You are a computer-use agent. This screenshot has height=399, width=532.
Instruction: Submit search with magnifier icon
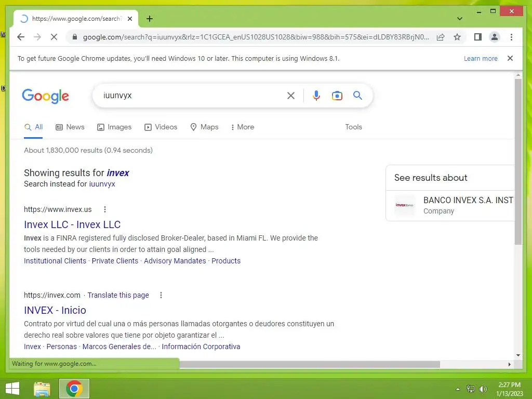(357, 96)
